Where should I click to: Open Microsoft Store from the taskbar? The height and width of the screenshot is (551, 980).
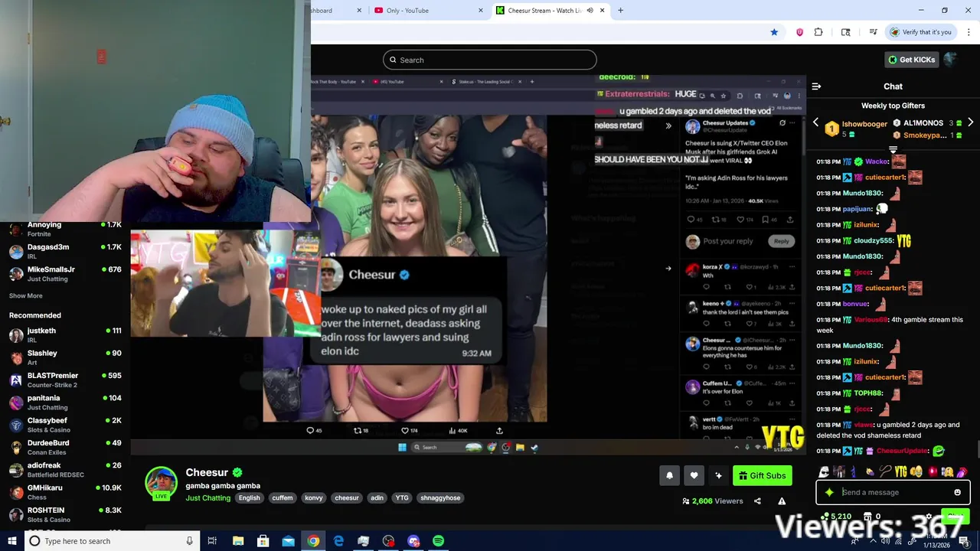[263, 541]
